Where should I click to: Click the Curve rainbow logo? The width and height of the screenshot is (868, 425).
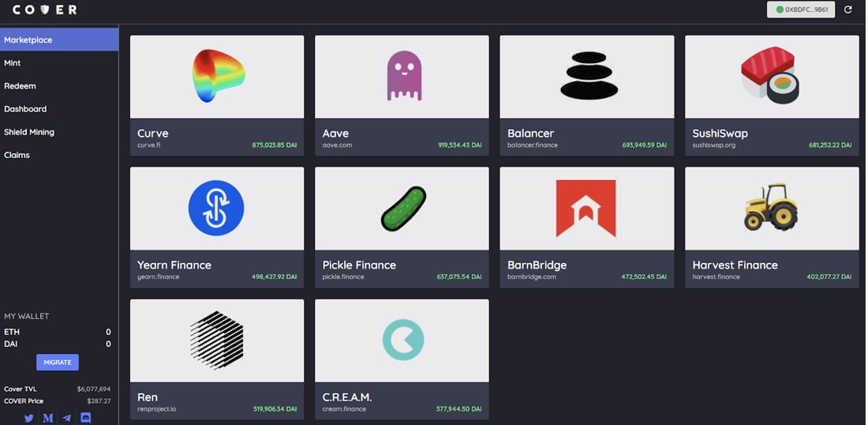tap(218, 75)
